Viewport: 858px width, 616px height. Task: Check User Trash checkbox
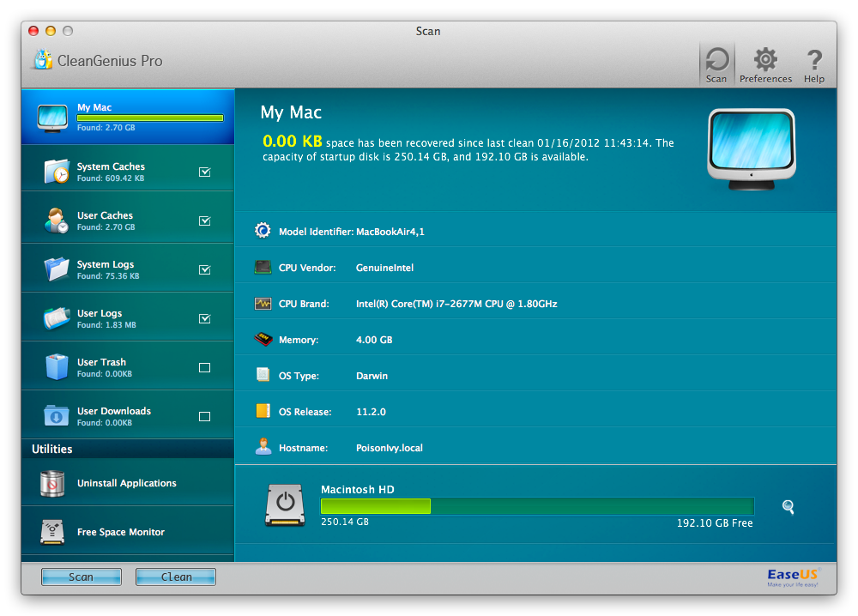click(205, 368)
